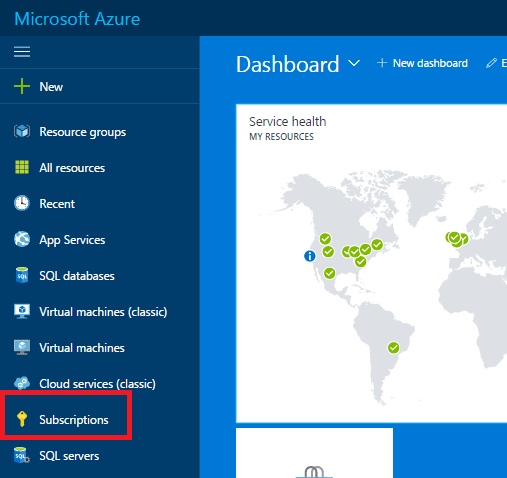Click the Cloud services (classic) icon
The width and height of the screenshot is (507, 478).
pos(22,383)
